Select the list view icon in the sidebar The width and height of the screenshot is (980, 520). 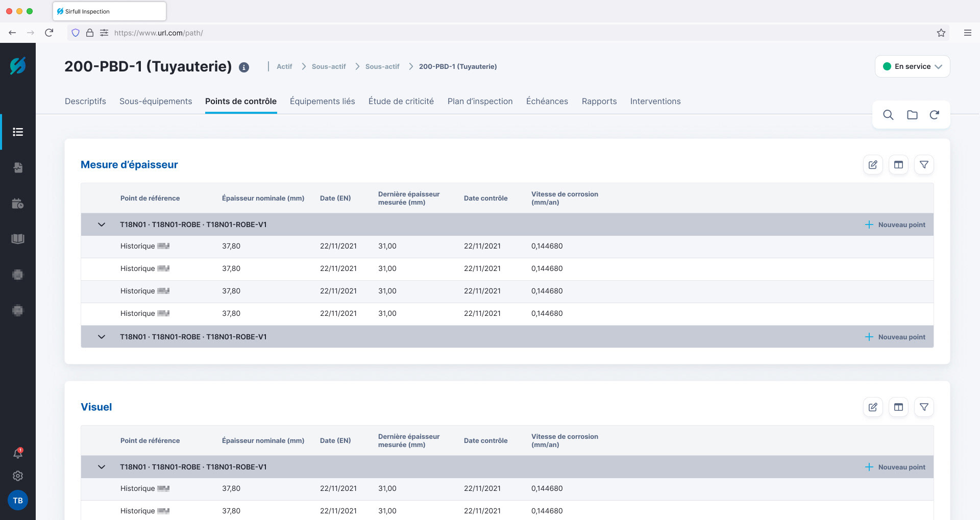[18, 132]
